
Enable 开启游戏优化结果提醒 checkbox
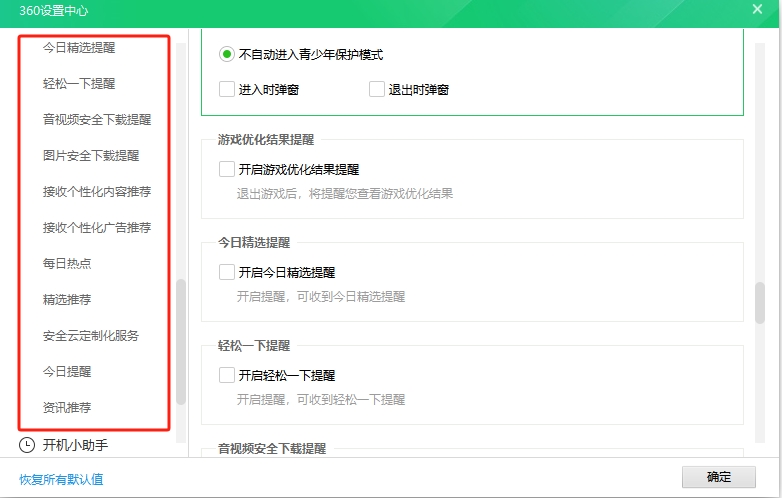(227, 169)
